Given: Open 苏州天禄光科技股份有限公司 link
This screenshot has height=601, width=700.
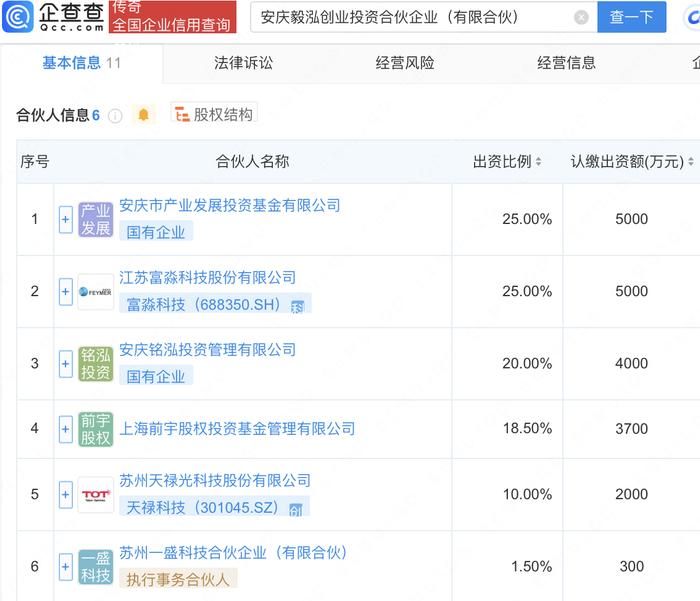Looking at the screenshot, I should 215,480.
